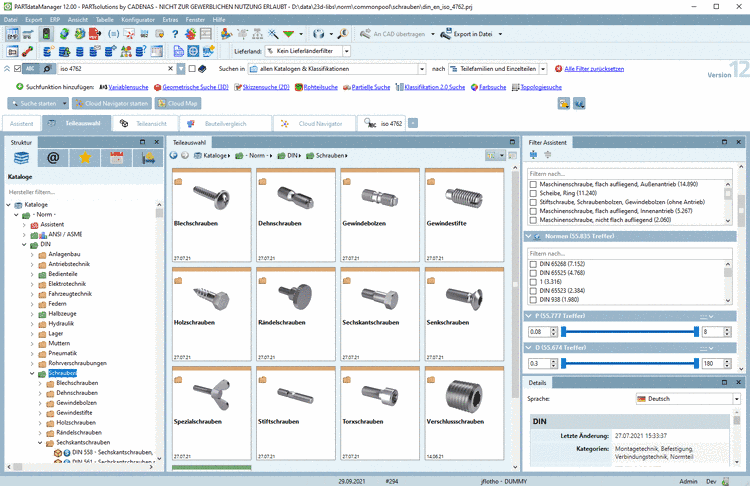
Task: Click the Alle Filter zurücksetzen icon link
Action: point(558,69)
